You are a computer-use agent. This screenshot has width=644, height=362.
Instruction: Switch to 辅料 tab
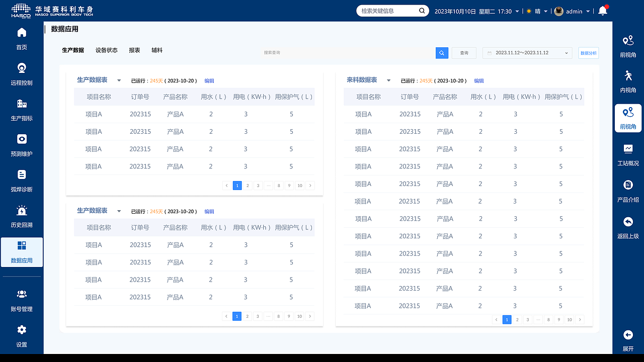[157, 50]
